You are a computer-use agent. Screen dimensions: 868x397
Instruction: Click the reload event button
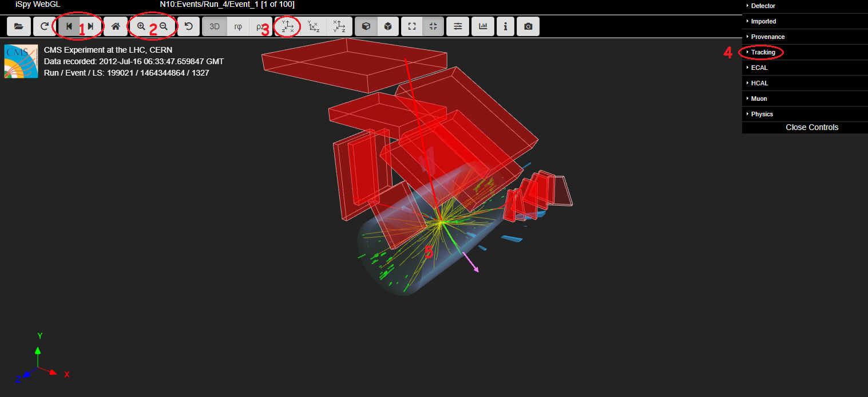(44, 26)
